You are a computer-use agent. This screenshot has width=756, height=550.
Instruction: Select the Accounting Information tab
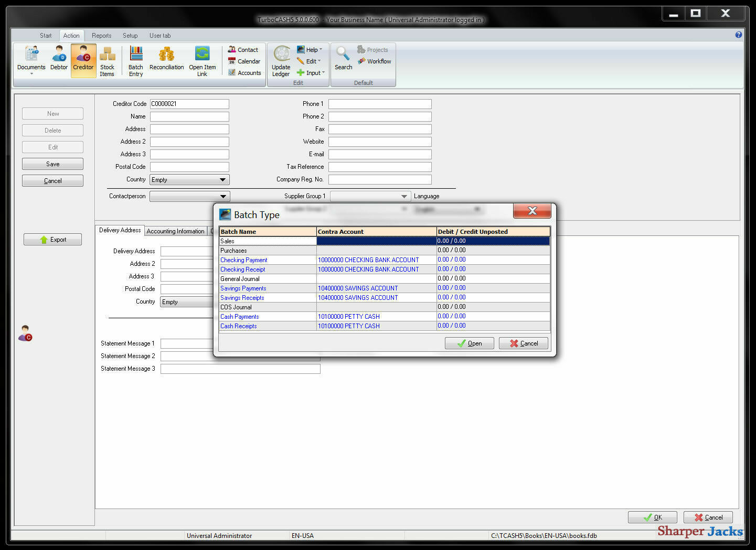(176, 231)
